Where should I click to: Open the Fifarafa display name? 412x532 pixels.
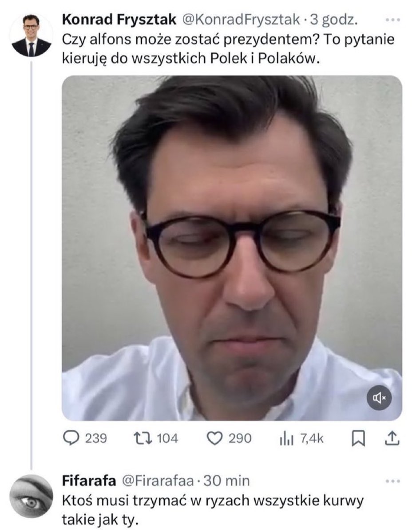89,480
